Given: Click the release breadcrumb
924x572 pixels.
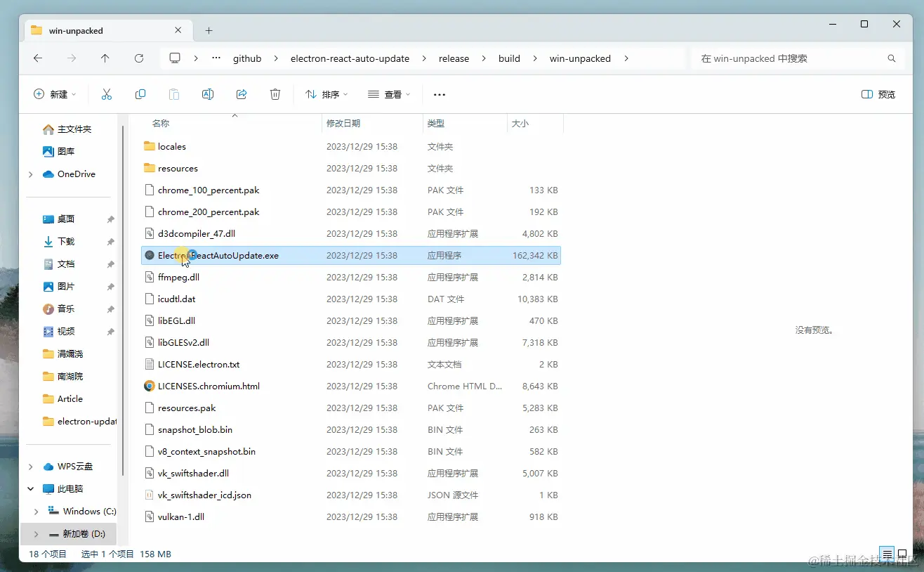Looking at the screenshot, I should click(x=454, y=58).
